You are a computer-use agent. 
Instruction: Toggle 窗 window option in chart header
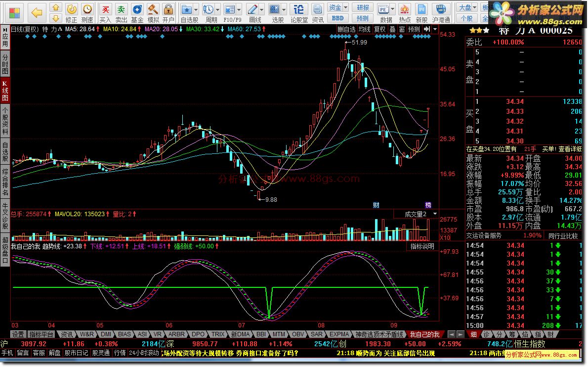tap(402, 29)
